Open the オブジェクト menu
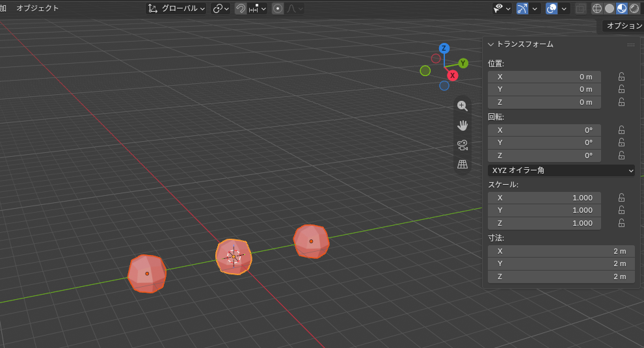The image size is (644, 348). click(x=37, y=8)
